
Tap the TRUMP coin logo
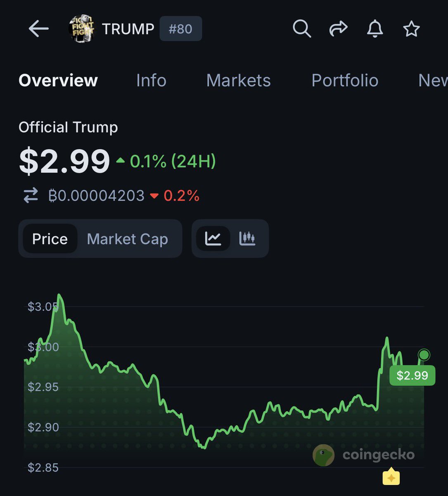tap(81, 29)
